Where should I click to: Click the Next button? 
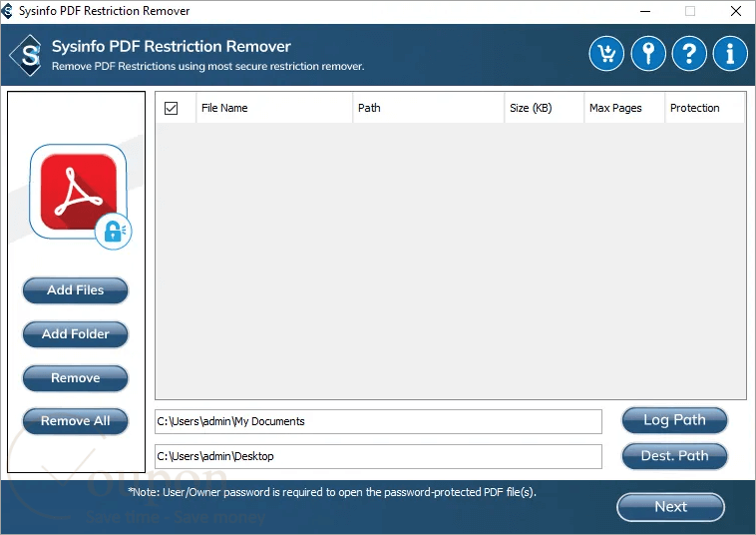click(670, 507)
